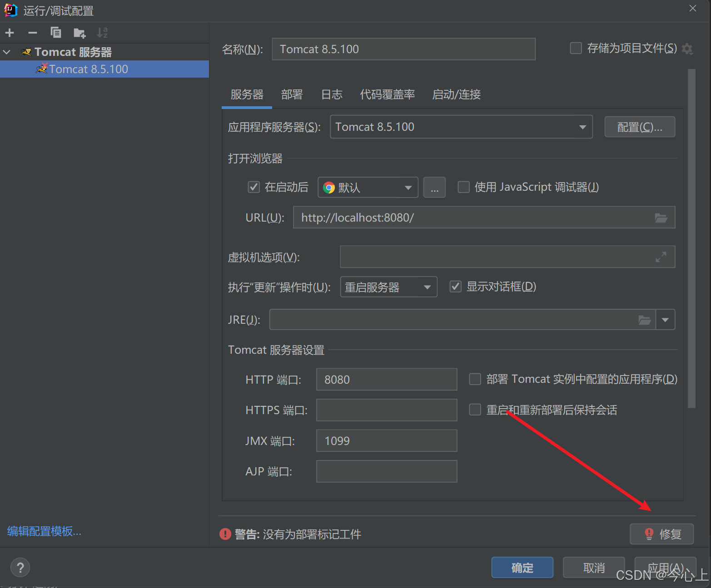The height and width of the screenshot is (588, 711).
Task: Remove the selected configuration
Action: click(33, 33)
